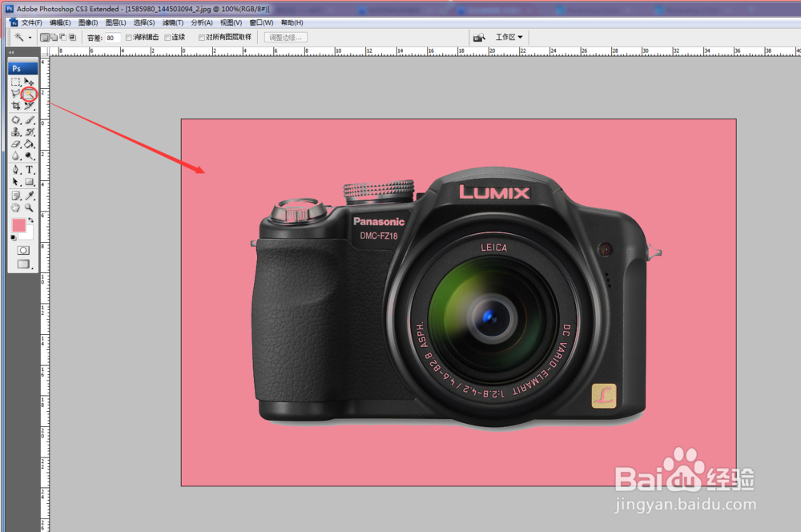Click the tolerance (容差) input field
The width and height of the screenshot is (801, 532).
(112, 38)
